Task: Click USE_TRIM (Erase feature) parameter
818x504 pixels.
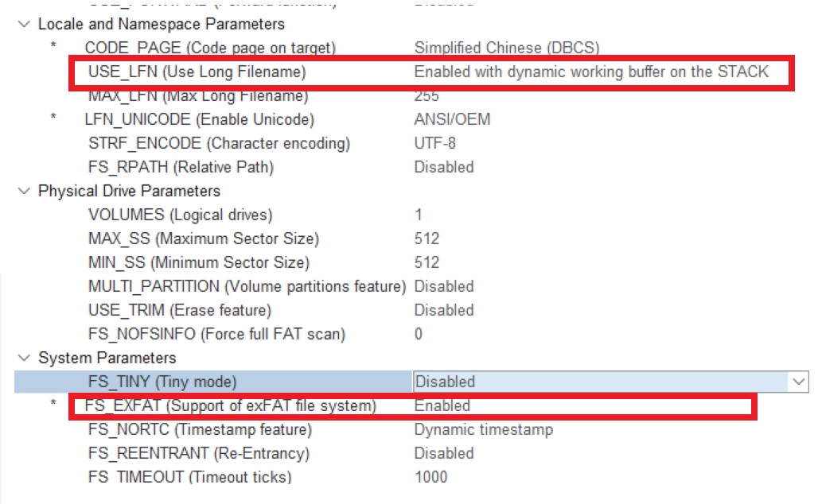Action: coord(180,311)
